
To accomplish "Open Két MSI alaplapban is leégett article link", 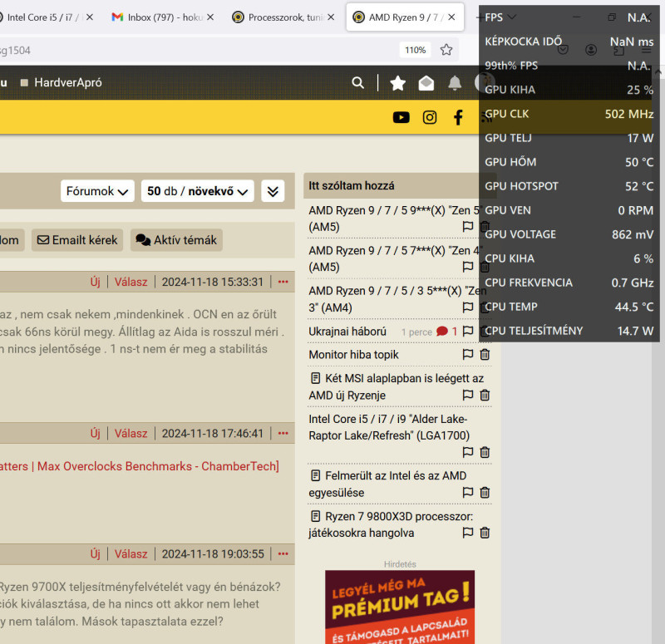I will pyautogui.click(x=397, y=386).
